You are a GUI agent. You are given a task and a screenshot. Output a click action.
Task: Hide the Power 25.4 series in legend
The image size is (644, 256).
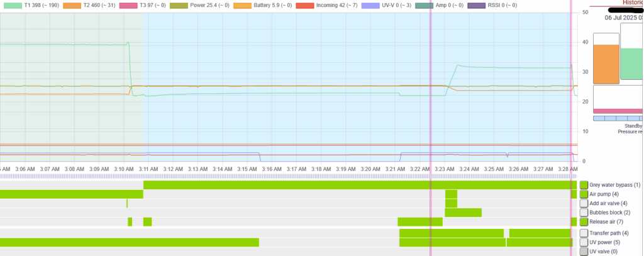pos(177,6)
